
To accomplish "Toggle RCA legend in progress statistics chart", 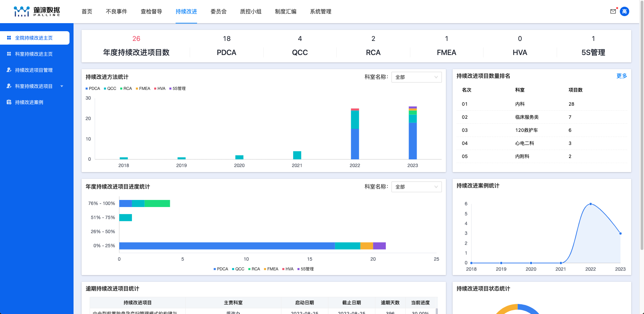I will click(254, 269).
